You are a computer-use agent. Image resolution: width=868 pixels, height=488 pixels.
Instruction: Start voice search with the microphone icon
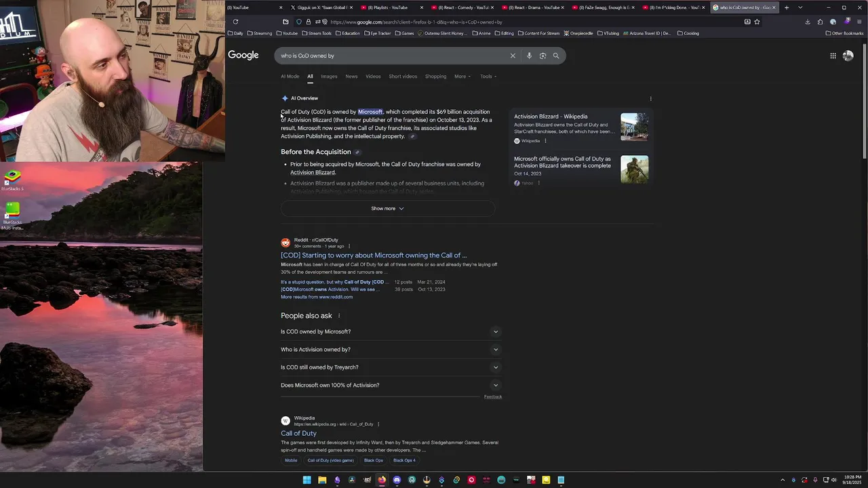tap(529, 56)
